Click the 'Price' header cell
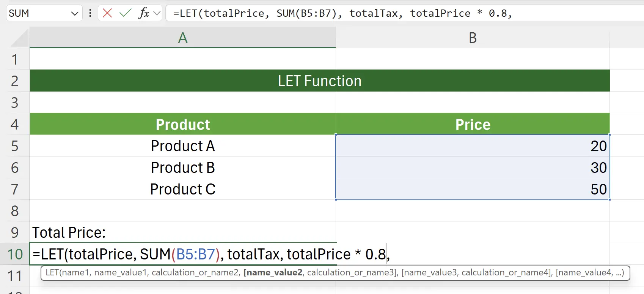The height and width of the screenshot is (294, 644). coord(473,124)
